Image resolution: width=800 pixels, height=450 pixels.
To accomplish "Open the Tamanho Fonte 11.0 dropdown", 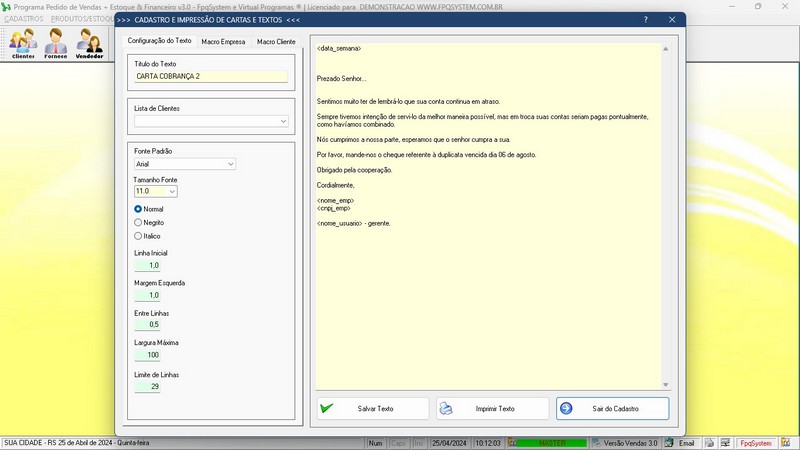I will (x=172, y=191).
